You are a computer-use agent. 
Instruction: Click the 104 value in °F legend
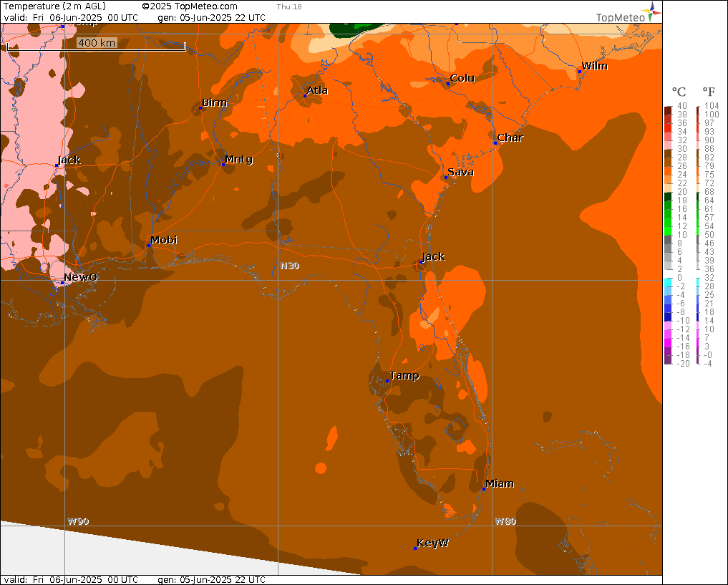(x=712, y=106)
